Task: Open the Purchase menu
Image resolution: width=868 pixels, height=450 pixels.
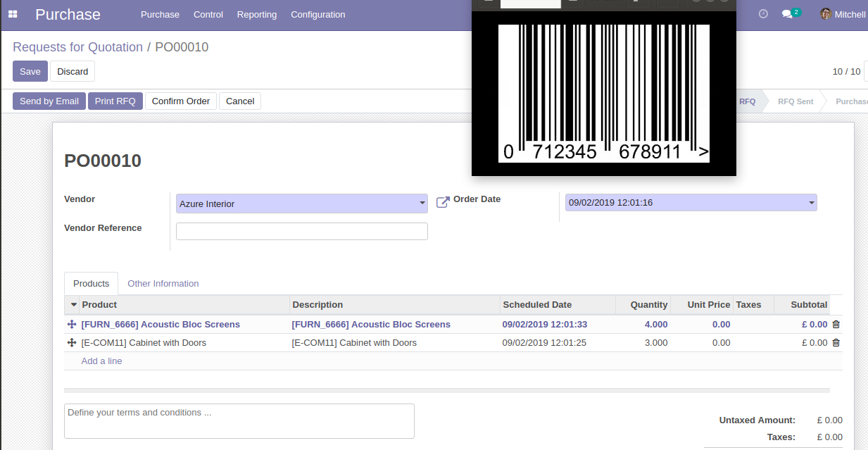Action: click(160, 14)
